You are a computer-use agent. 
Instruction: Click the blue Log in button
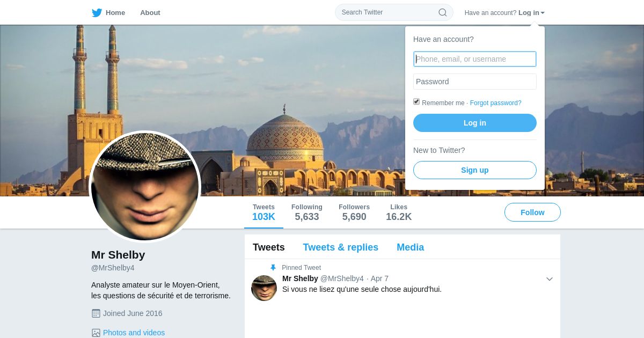pos(475,123)
